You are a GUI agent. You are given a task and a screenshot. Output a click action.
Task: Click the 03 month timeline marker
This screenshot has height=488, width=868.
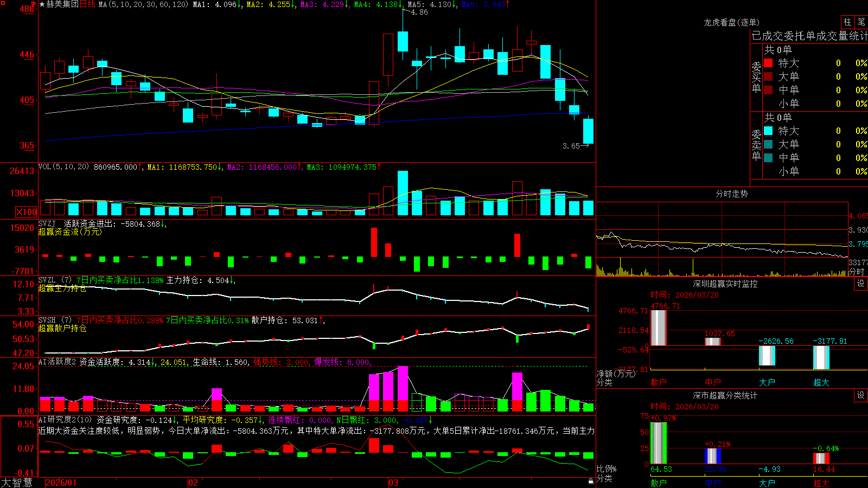(393, 483)
